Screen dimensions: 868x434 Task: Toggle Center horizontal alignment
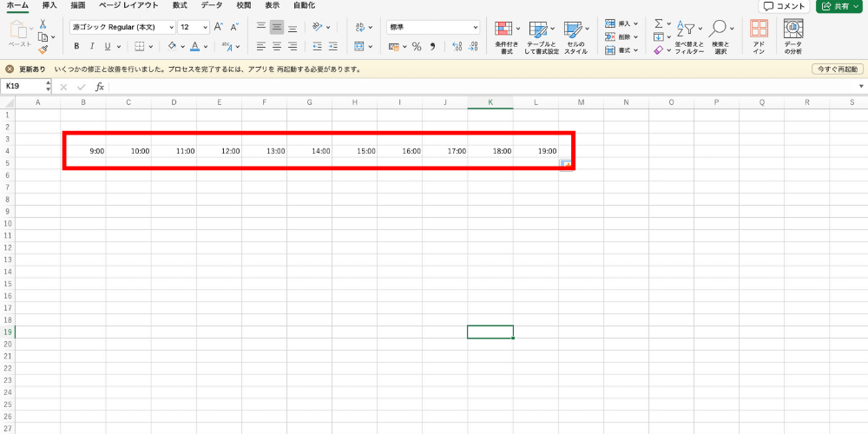coord(277,47)
